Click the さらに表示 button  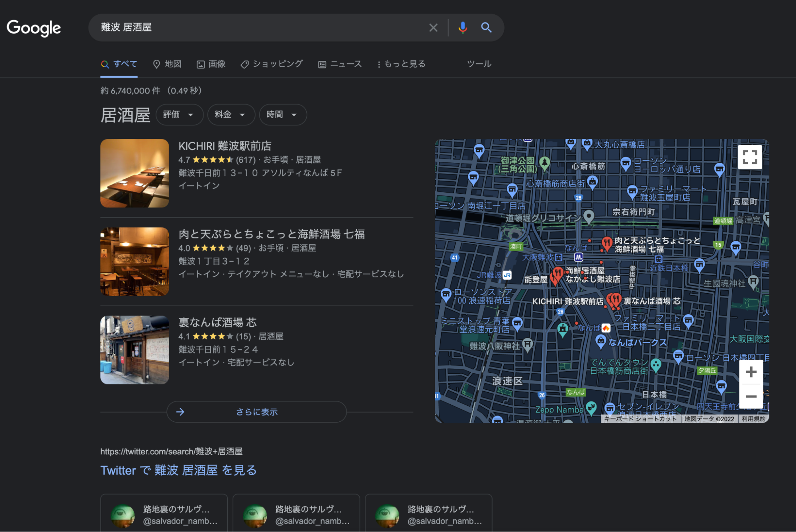point(256,412)
